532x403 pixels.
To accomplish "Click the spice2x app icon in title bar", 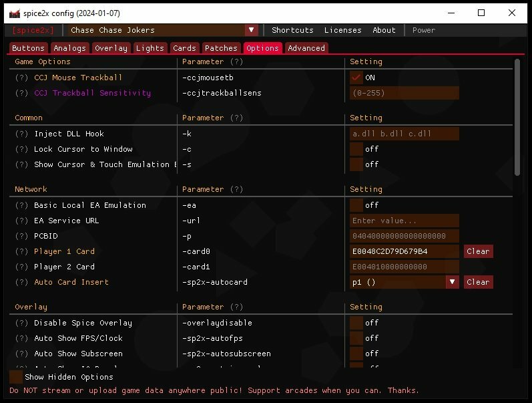I will click(14, 13).
